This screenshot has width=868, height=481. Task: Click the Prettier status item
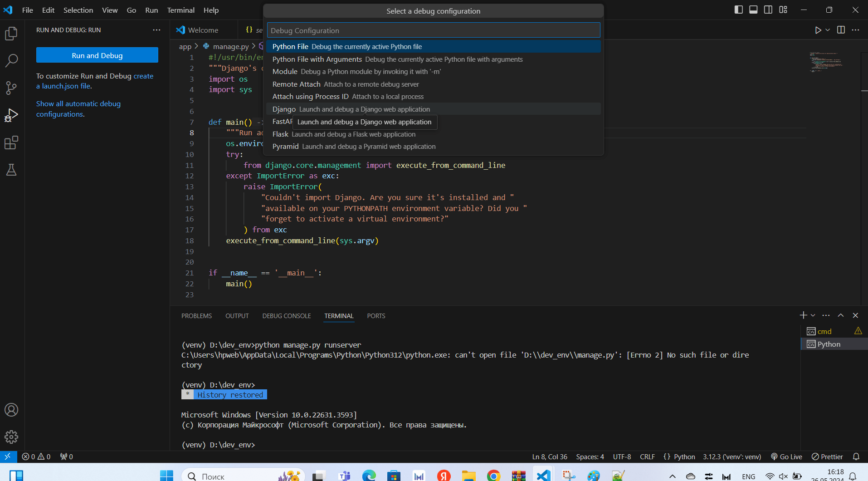(827, 456)
